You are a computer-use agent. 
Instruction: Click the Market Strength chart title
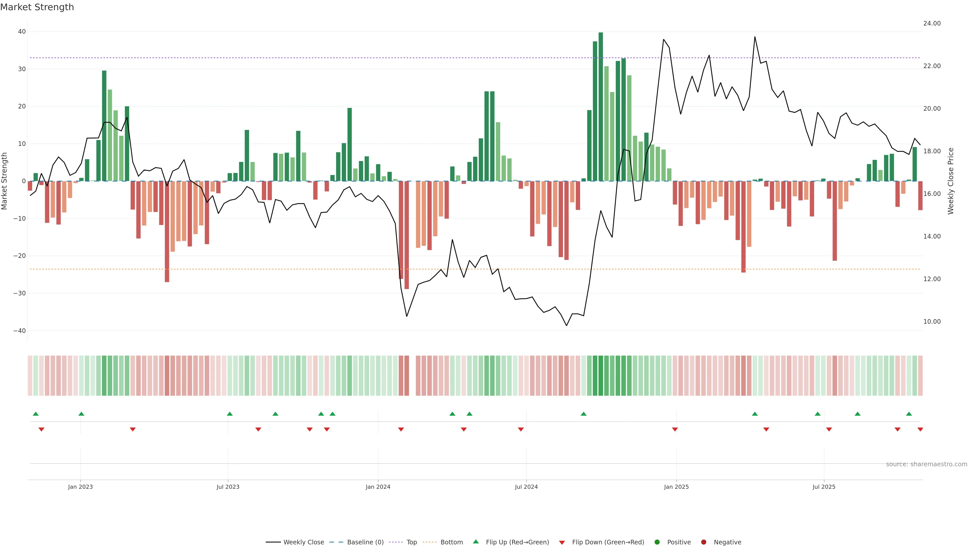[x=37, y=7]
